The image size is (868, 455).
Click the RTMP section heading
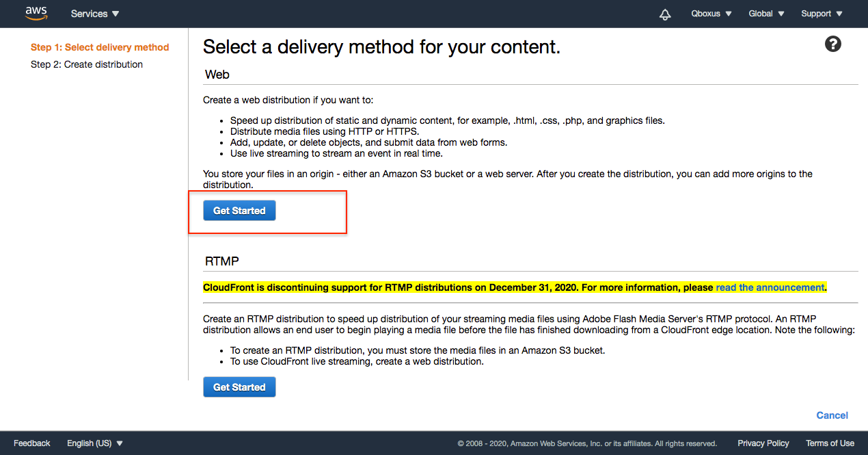point(222,261)
